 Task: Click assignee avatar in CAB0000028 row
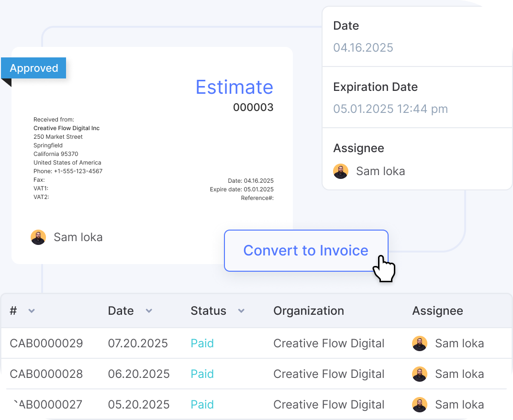pyautogui.click(x=420, y=374)
